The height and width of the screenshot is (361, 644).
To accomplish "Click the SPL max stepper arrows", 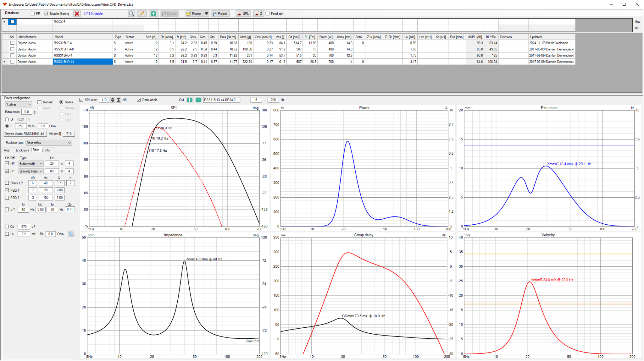I will (x=113, y=100).
